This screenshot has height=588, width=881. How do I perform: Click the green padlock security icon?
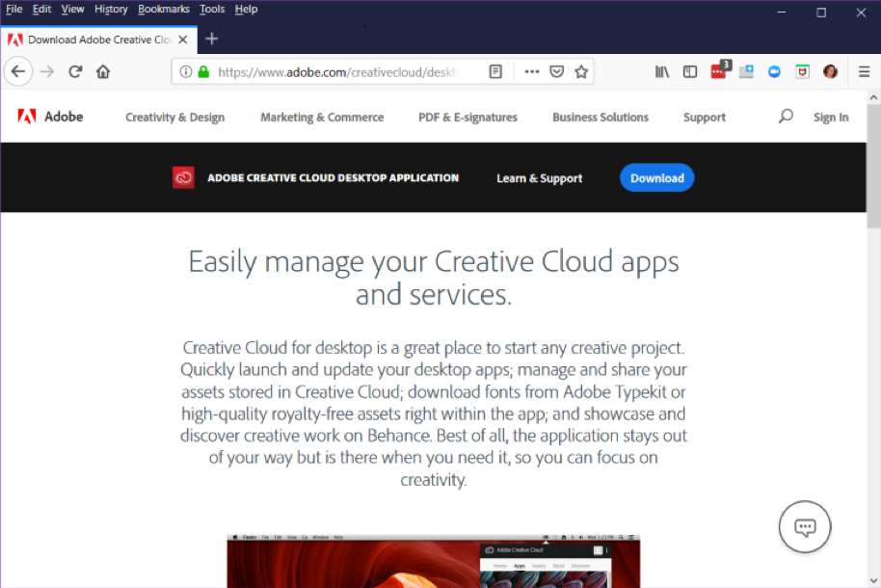[204, 71]
